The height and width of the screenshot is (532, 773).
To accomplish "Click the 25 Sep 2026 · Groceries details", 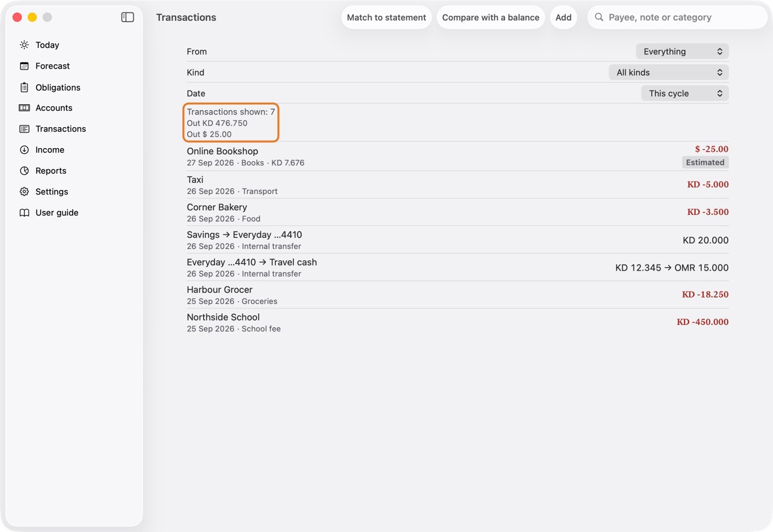I will (x=232, y=301).
